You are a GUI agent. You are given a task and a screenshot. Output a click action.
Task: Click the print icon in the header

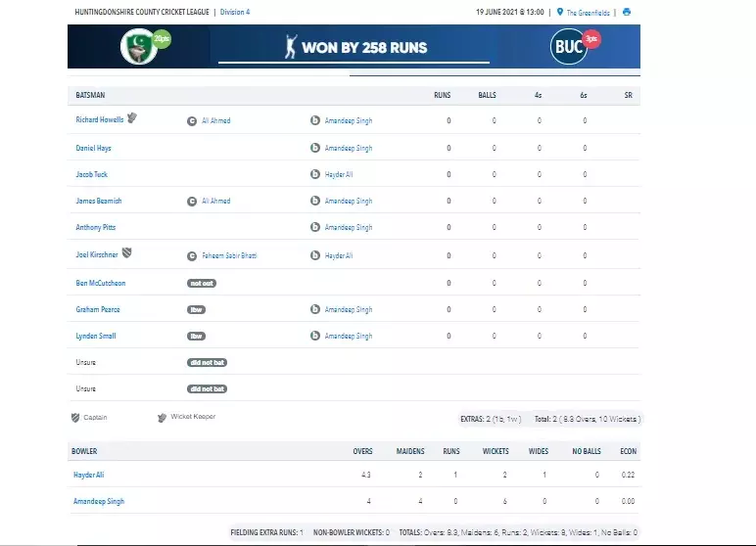pos(627,12)
